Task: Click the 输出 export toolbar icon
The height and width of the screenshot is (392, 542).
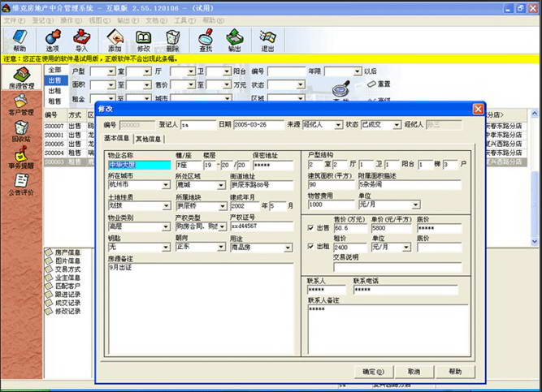Action: [235, 40]
